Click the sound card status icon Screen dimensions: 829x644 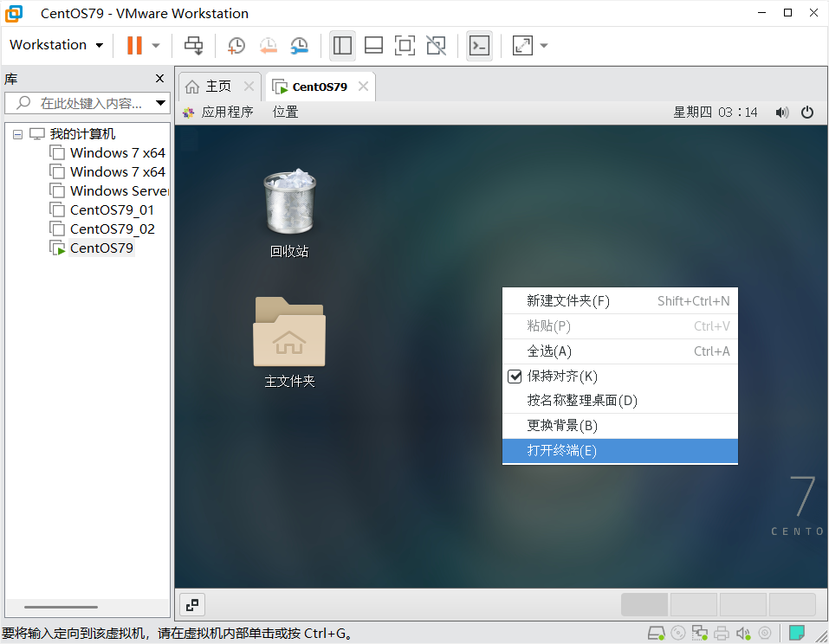click(x=743, y=633)
